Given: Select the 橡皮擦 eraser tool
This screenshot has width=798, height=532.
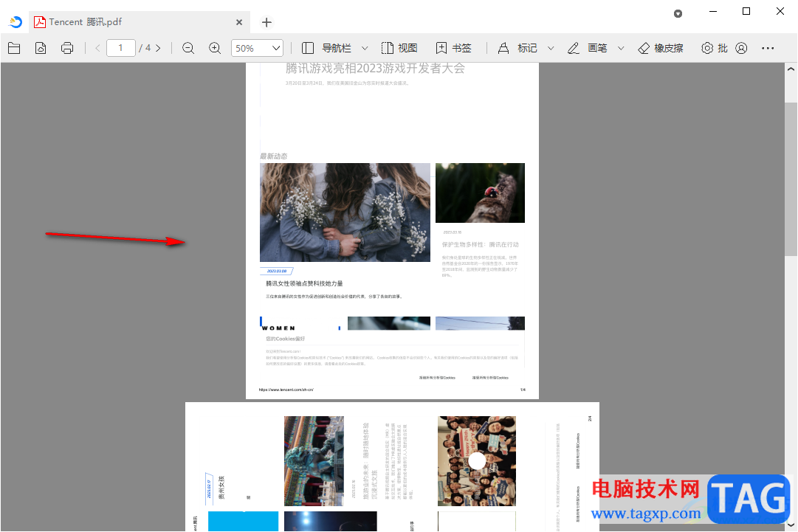Looking at the screenshot, I should click(x=661, y=48).
